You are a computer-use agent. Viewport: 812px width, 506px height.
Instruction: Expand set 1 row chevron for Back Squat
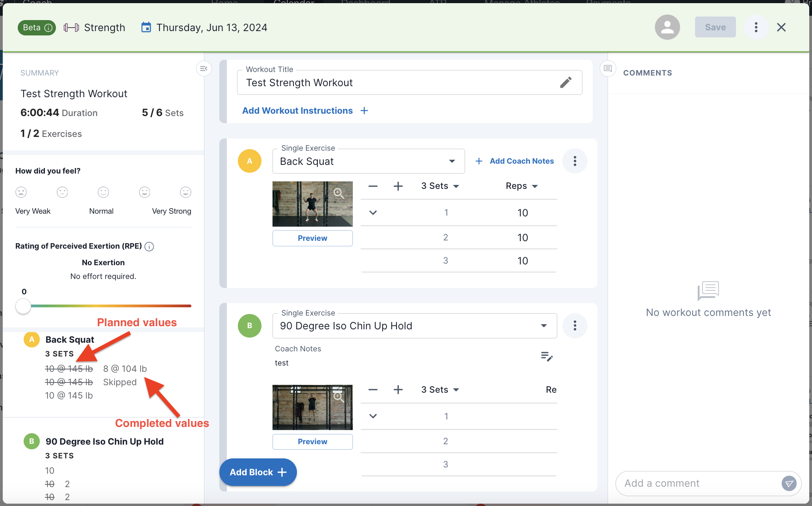click(x=373, y=212)
